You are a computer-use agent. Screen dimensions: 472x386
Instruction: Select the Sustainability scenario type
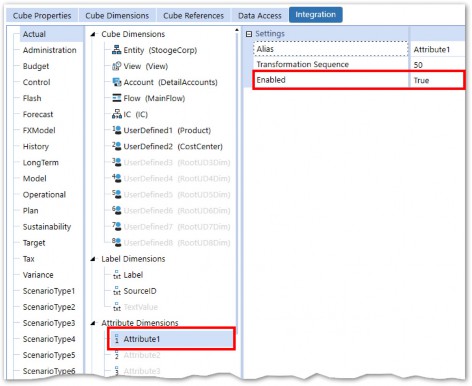click(x=47, y=227)
